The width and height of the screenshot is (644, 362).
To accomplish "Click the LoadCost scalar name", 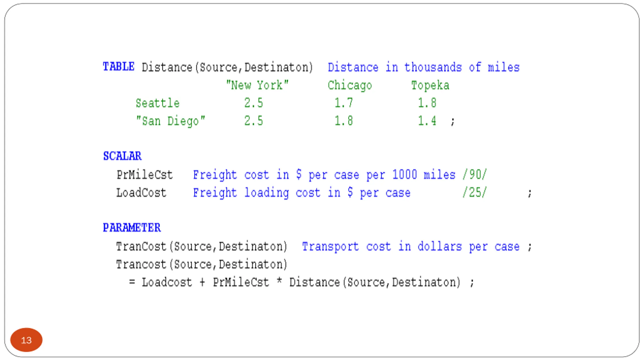I will pos(141,193).
